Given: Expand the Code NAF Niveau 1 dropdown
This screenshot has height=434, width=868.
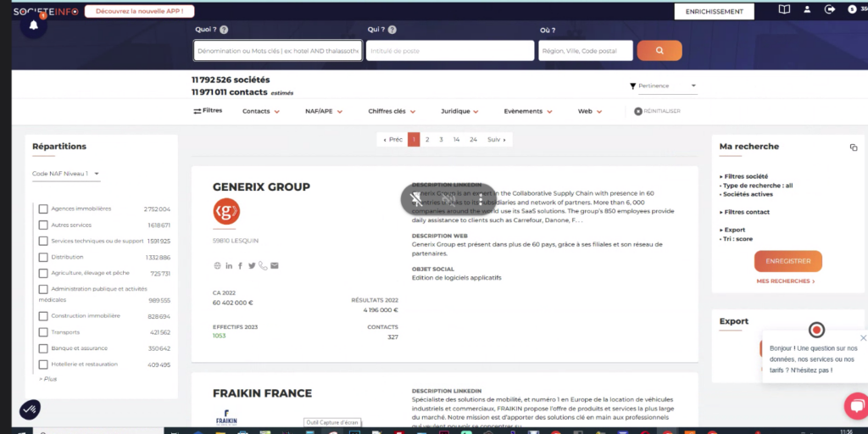Looking at the screenshot, I should 66,174.
